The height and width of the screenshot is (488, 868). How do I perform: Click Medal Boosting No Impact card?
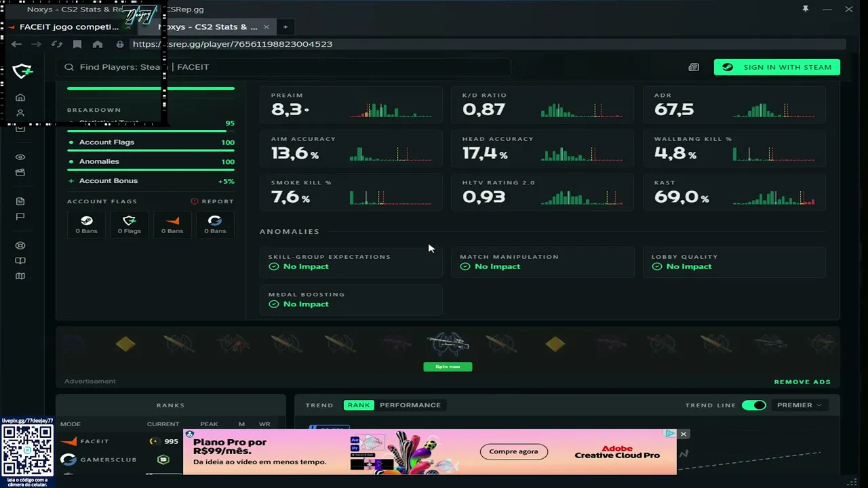coord(351,300)
